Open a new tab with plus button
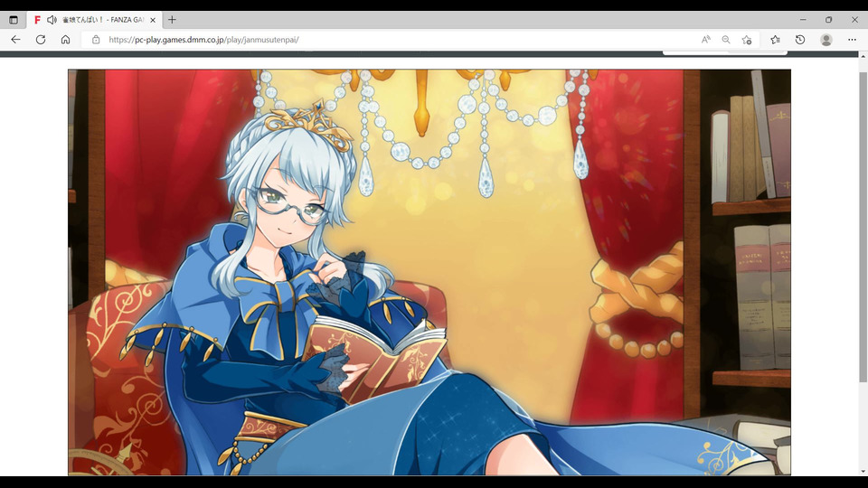Screen dimensions: 868x488 [172, 20]
